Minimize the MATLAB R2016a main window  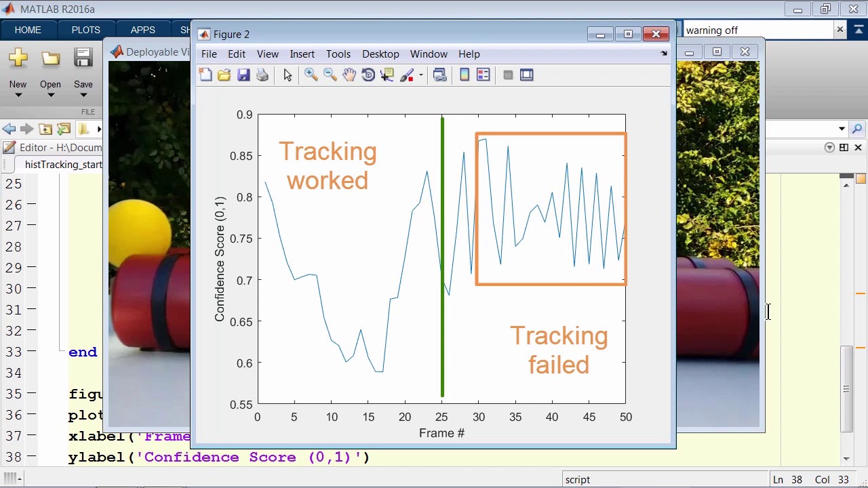797,9
